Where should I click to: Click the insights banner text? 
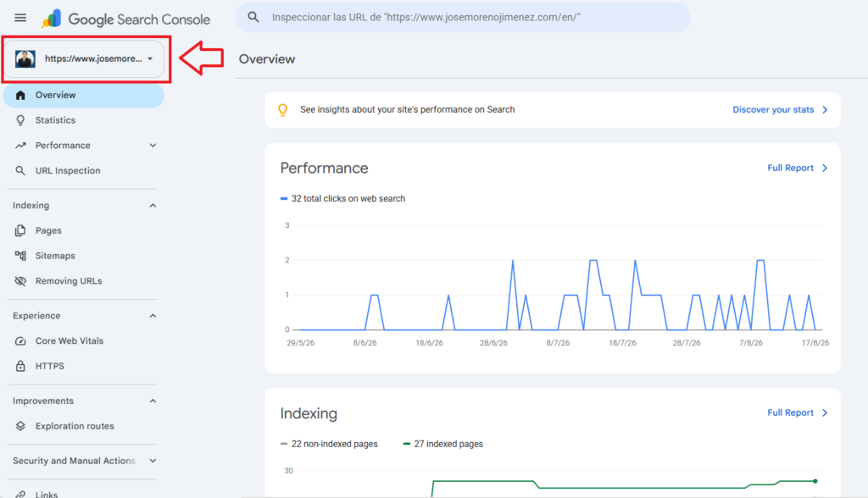click(408, 109)
